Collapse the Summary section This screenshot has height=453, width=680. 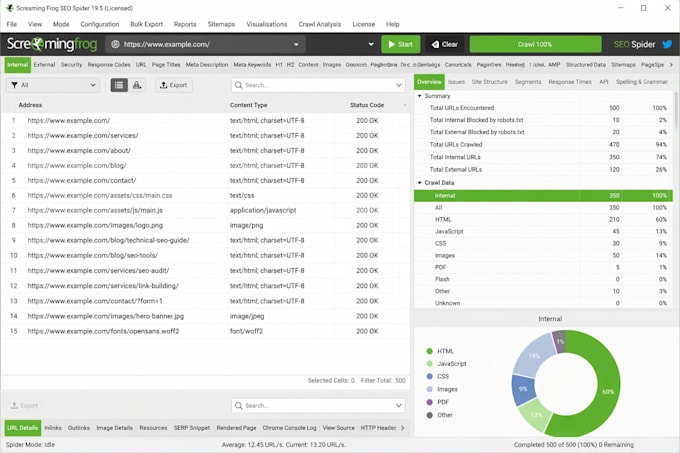click(419, 96)
